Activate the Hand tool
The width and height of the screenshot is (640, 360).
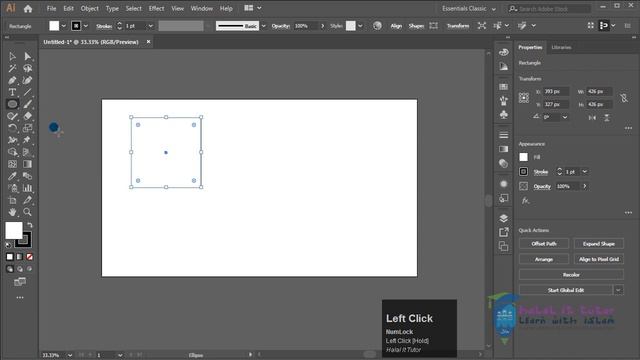tap(12, 212)
